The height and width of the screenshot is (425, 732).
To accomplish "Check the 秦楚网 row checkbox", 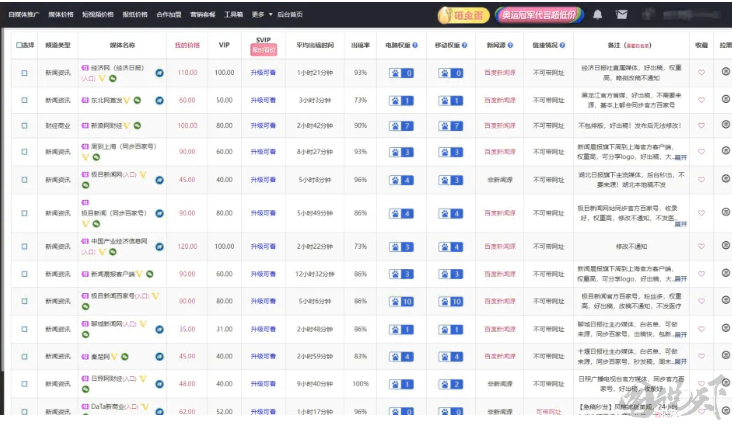I will 24,356.
